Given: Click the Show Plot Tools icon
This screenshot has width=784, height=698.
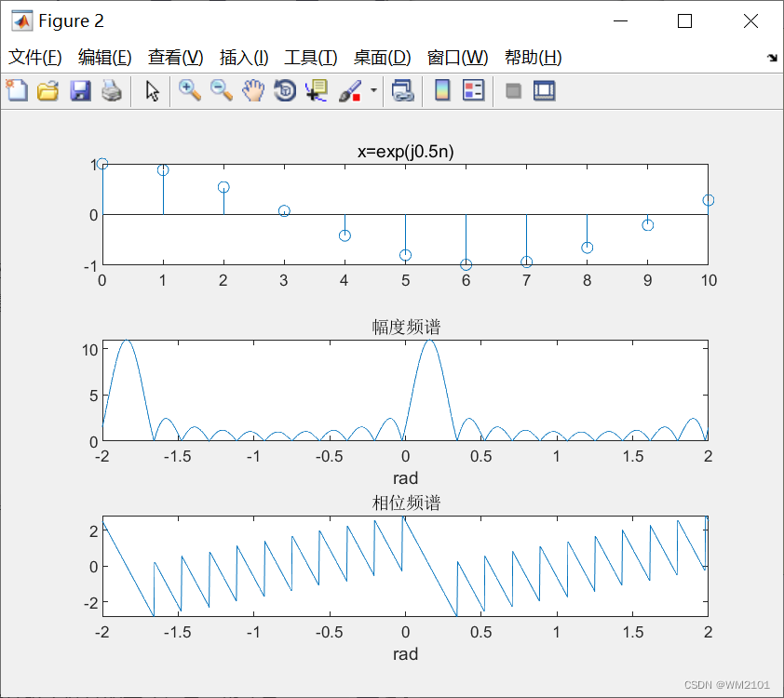Looking at the screenshot, I should click(544, 91).
